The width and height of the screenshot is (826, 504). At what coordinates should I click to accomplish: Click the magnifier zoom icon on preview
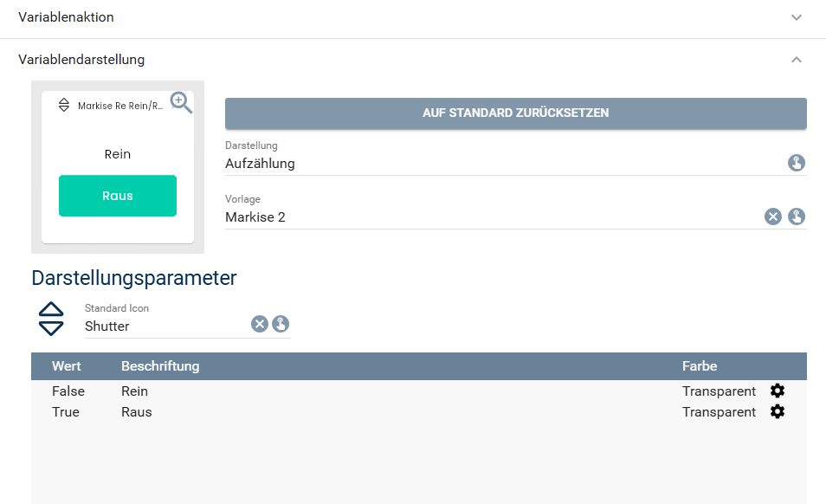(x=180, y=103)
